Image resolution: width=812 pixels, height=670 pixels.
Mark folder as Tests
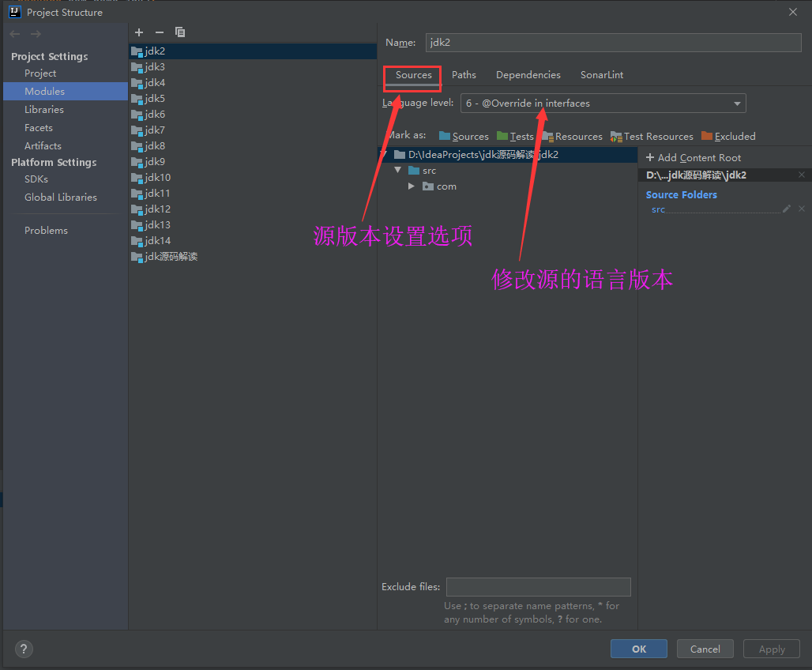pyautogui.click(x=515, y=136)
